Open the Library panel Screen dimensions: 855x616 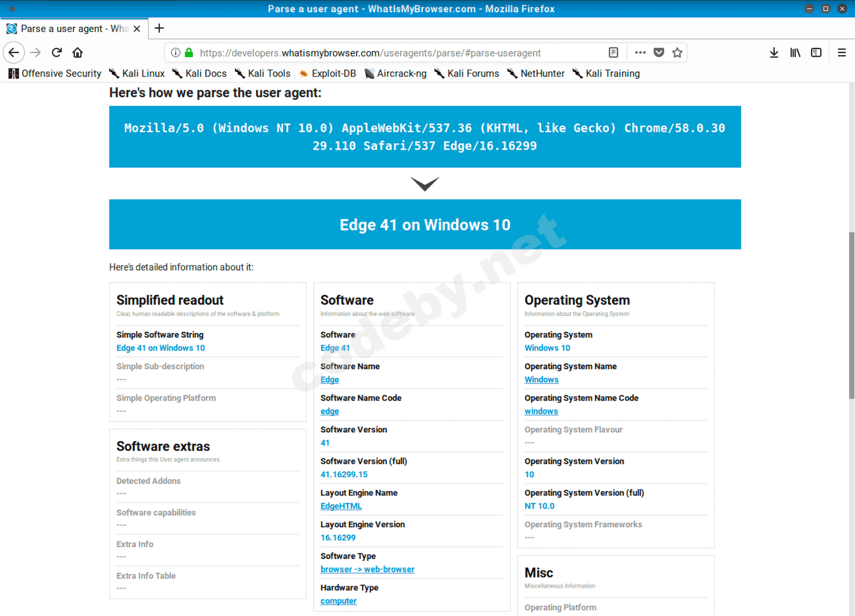[795, 52]
